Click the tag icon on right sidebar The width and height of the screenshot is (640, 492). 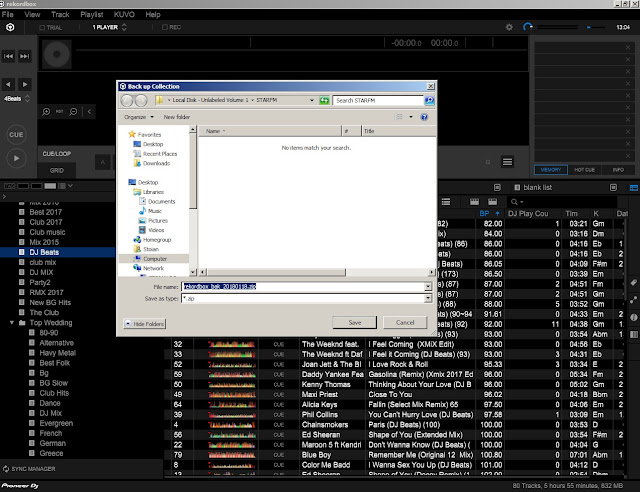coord(633,283)
